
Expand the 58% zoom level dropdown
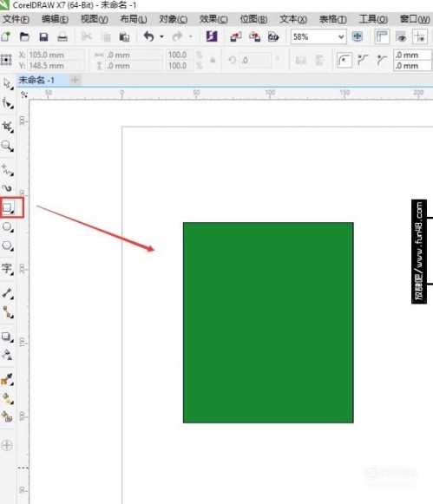click(x=341, y=37)
